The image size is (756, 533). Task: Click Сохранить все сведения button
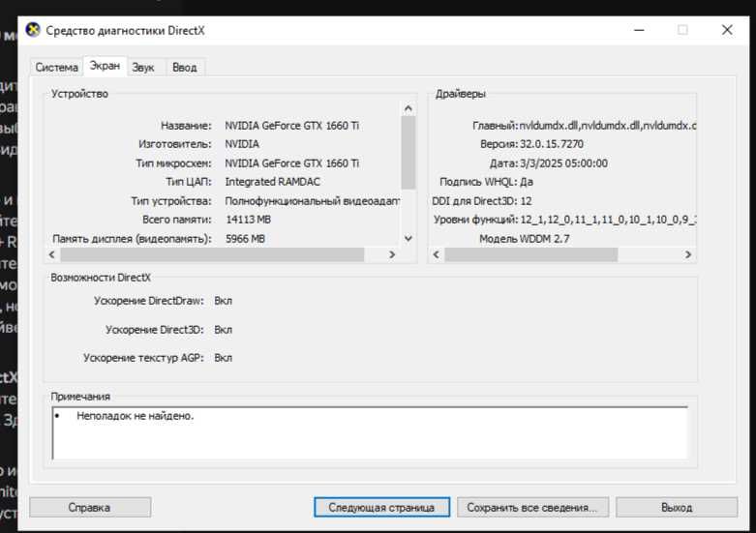(x=532, y=508)
